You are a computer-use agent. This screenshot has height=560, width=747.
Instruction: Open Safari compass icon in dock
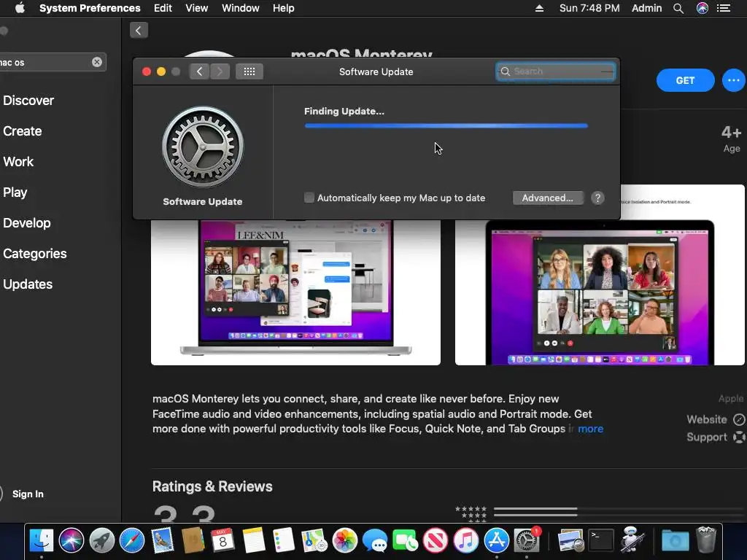point(132,540)
